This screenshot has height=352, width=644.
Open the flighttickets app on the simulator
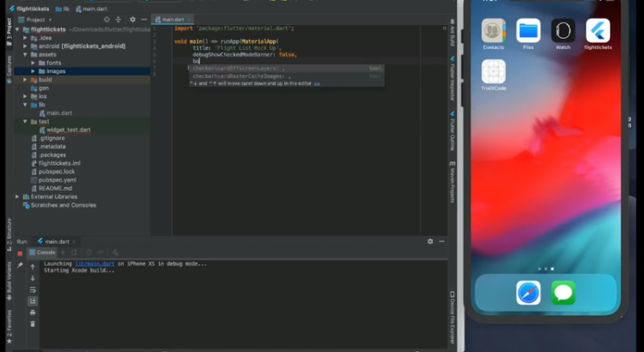[x=598, y=32]
